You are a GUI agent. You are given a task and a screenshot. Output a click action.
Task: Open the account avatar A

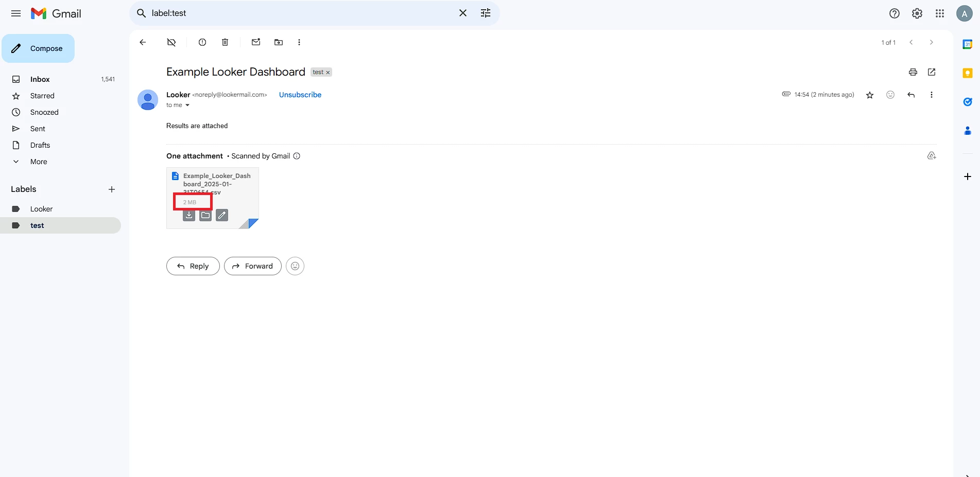click(965, 14)
